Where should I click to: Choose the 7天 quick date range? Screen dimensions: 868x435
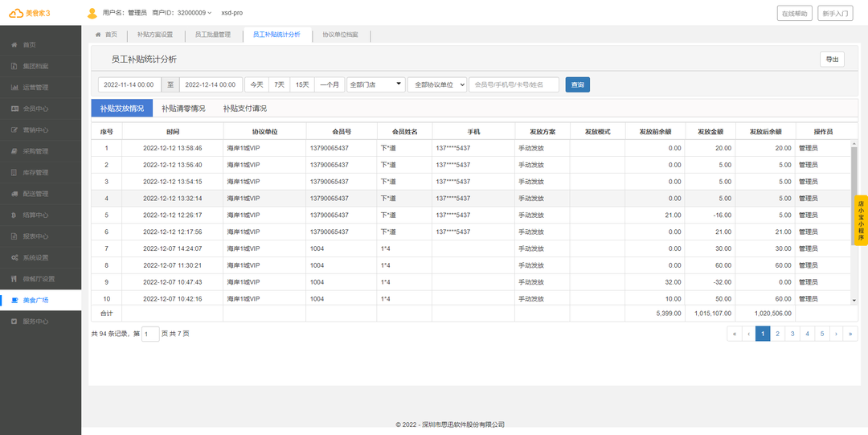pyautogui.click(x=279, y=84)
